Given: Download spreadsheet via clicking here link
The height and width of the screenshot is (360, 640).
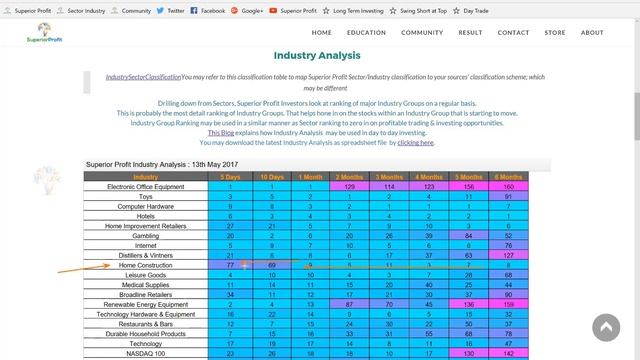Looking at the screenshot, I should click(x=416, y=142).
